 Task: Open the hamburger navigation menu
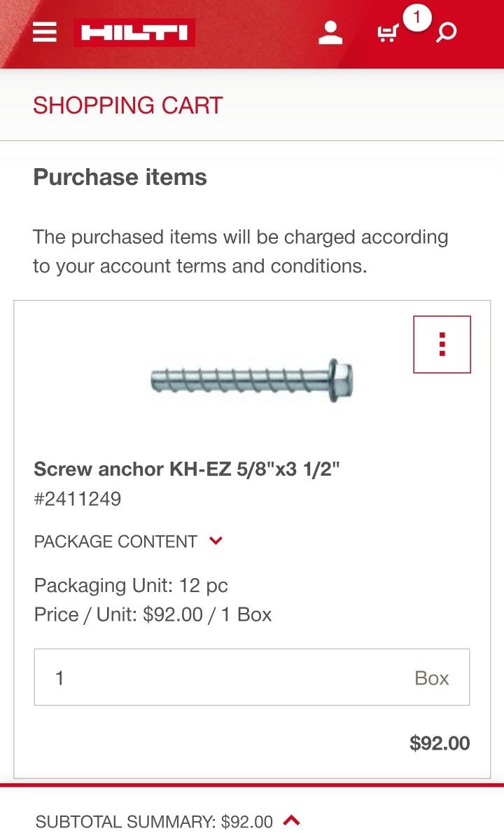tap(44, 32)
